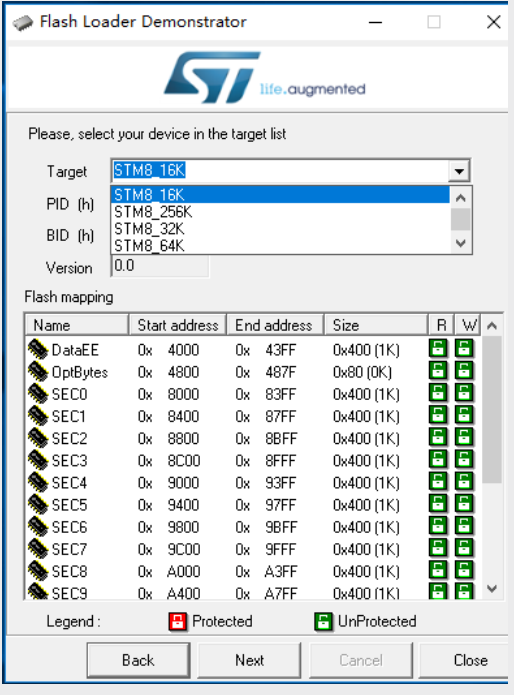
Task: Click the write lock icon in DataEE row
Action: pyautogui.click(x=464, y=349)
